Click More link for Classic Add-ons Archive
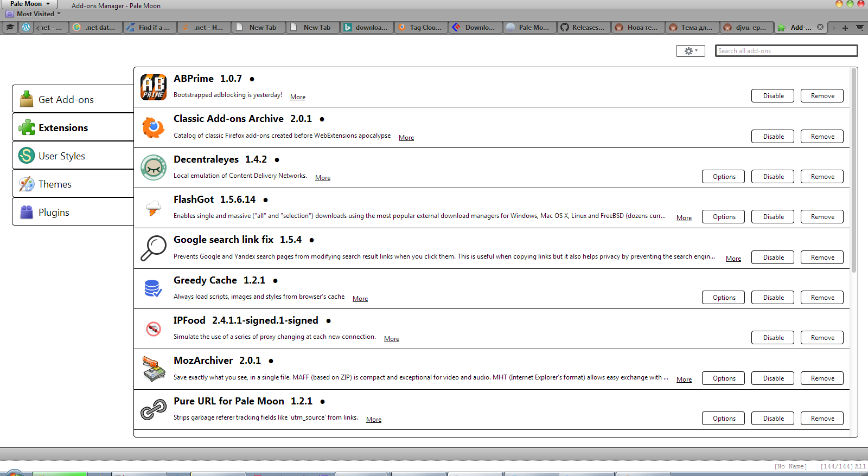 406,138
